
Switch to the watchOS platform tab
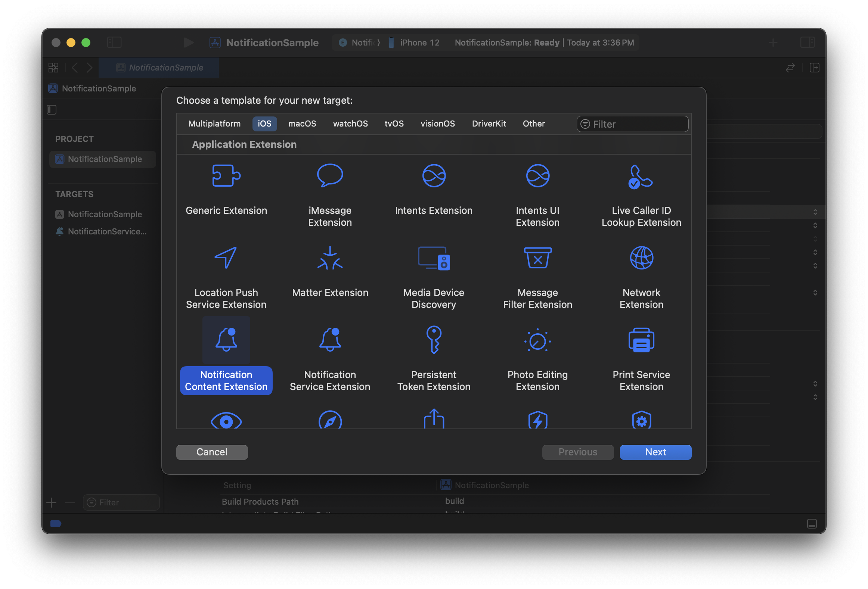[350, 124]
